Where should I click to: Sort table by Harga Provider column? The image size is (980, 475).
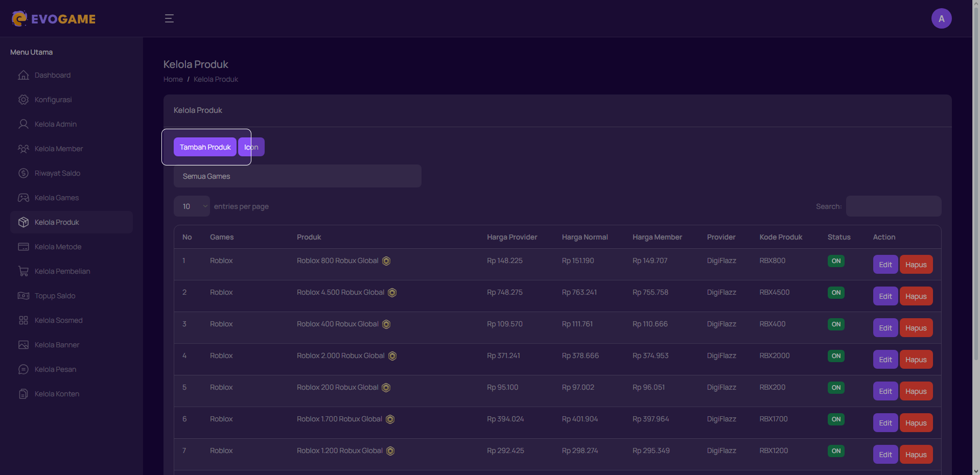(x=512, y=237)
